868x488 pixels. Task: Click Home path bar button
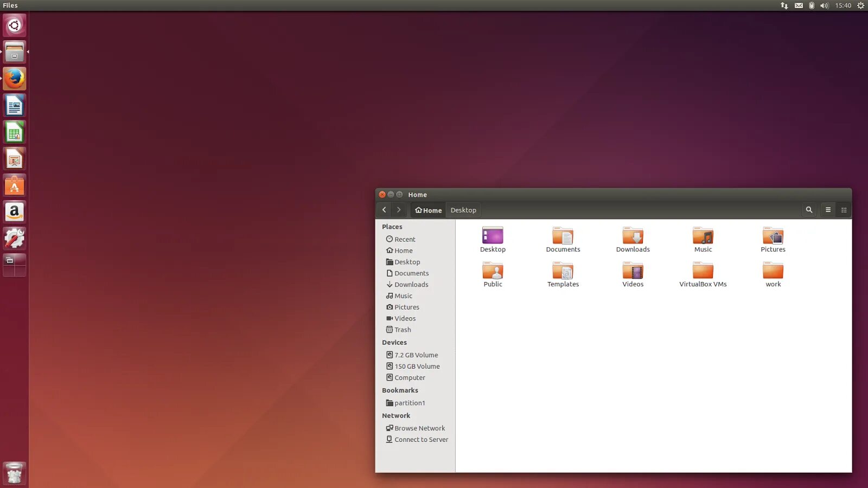(429, 210)
